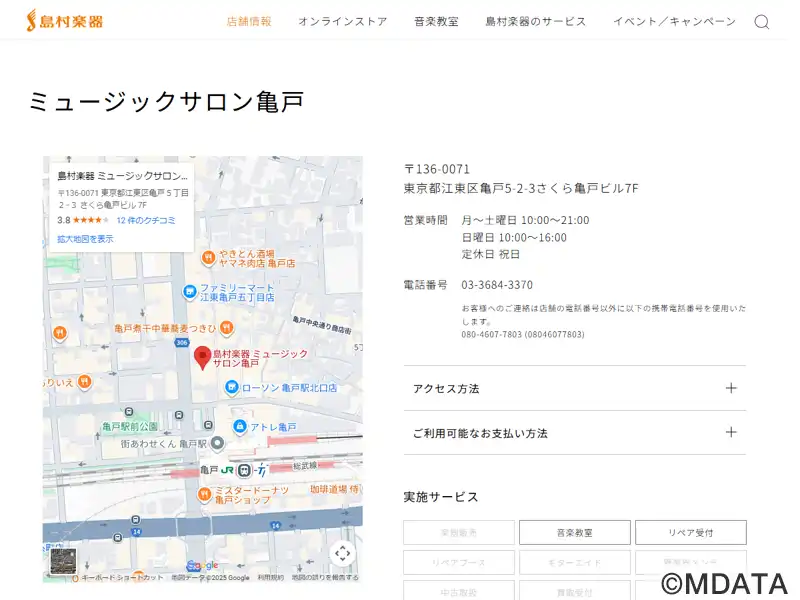Open 島村楽器のサービス menu
This screenshot has height=600, width=800.
point(535,21)
